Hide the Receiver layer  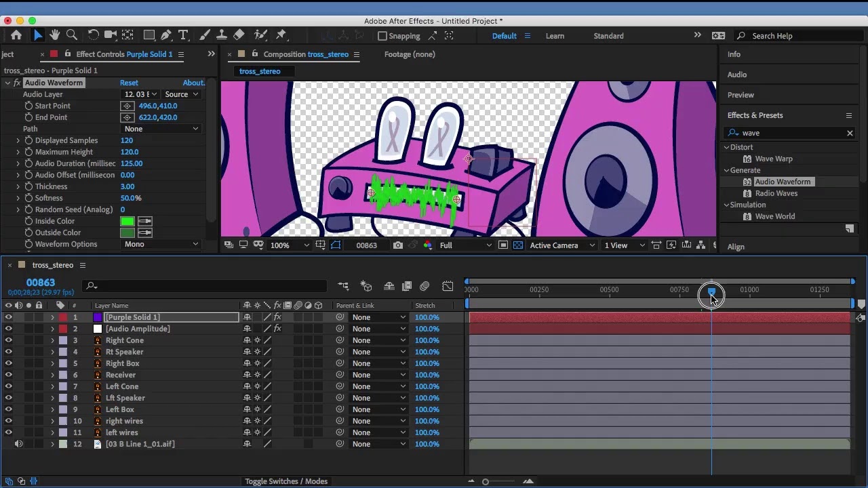pyautogui.click(x=8, y=375)
